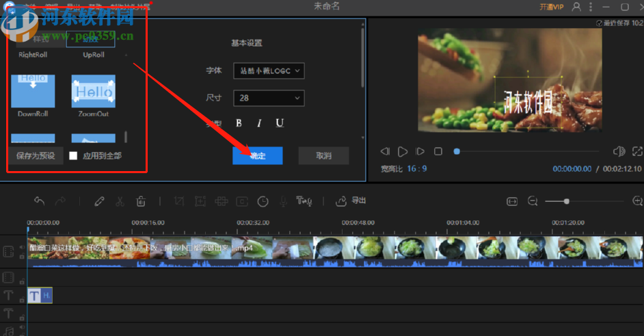Delete the selected clip with the trash icon
The width and height of the screenshot is (644, 336).
click(x=141, y=201)
